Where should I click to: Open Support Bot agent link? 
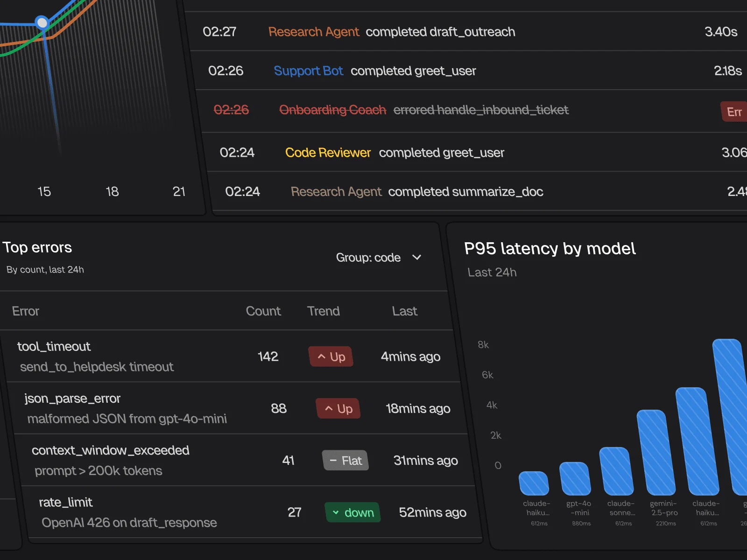[309, 71]
